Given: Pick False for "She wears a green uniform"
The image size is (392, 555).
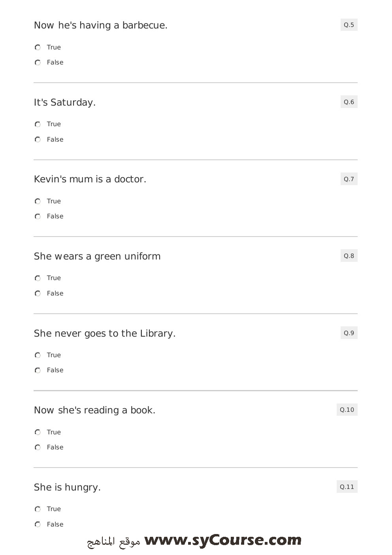Looking at the screenshot, I should 38,294.
